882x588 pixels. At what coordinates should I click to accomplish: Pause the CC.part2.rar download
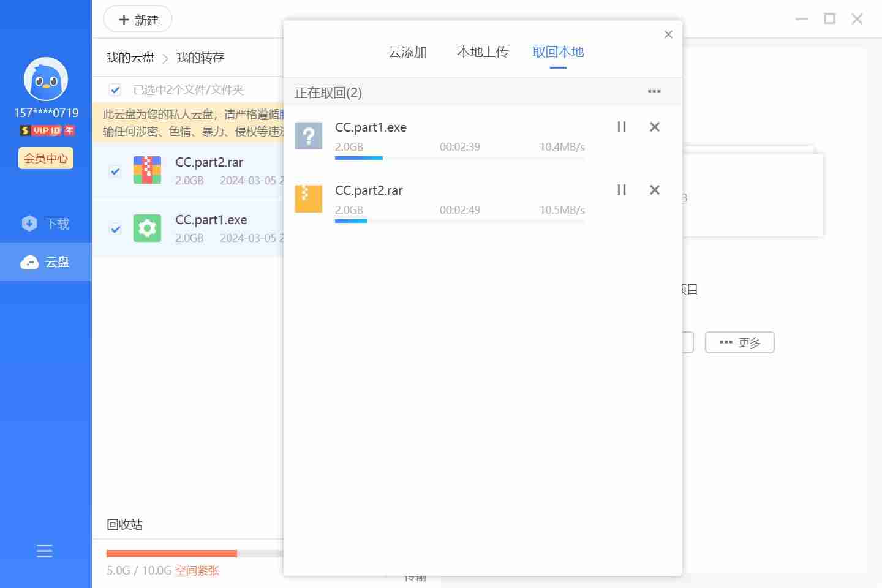coord(622,190)
